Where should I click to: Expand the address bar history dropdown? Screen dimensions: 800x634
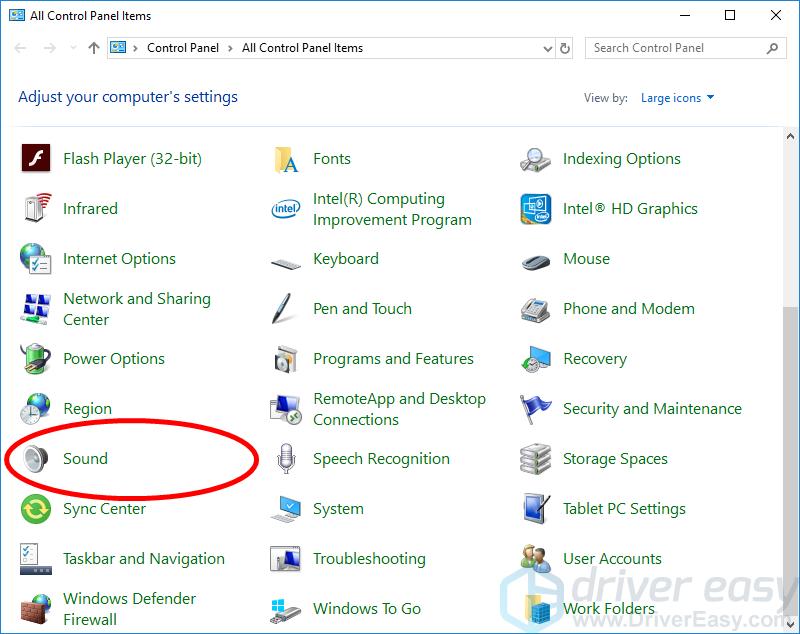tap(547, 48)
